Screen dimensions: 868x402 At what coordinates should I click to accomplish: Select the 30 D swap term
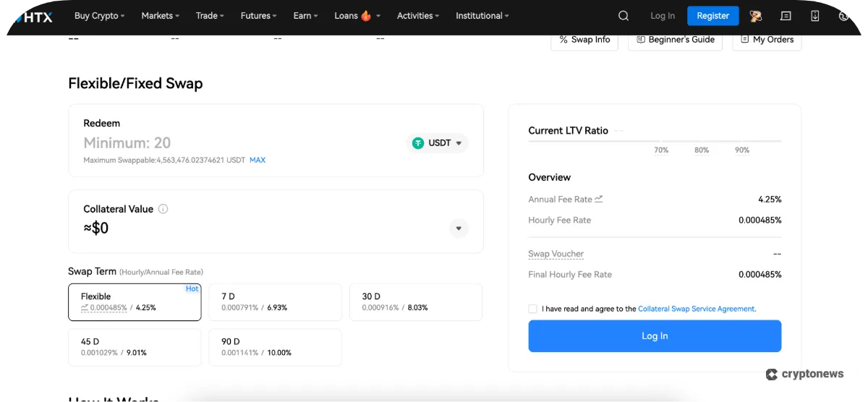coord(415,301)
